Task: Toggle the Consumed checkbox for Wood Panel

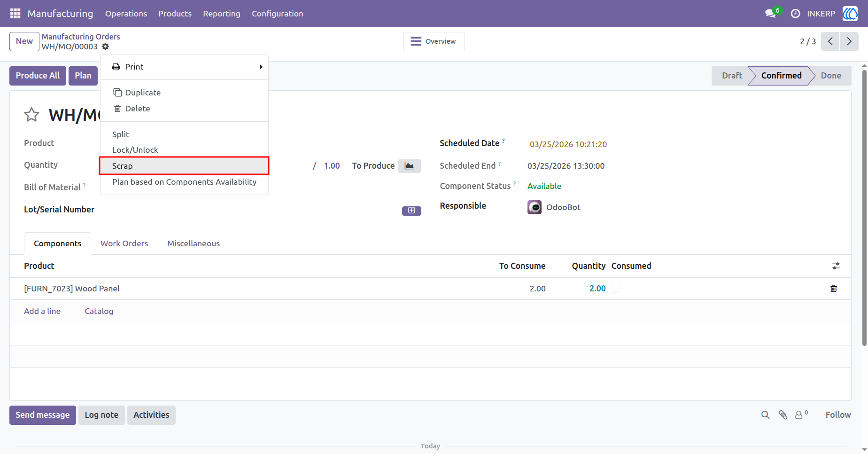Action: click(616, 289)
